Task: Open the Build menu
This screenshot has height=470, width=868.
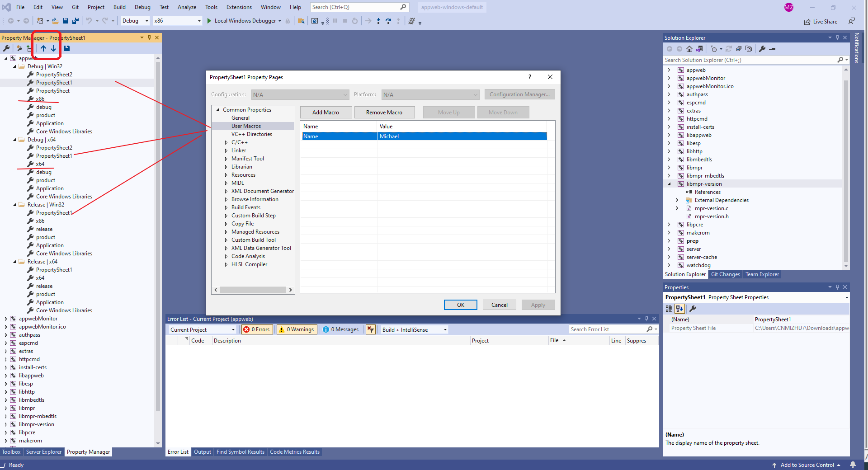Action: 119,7
